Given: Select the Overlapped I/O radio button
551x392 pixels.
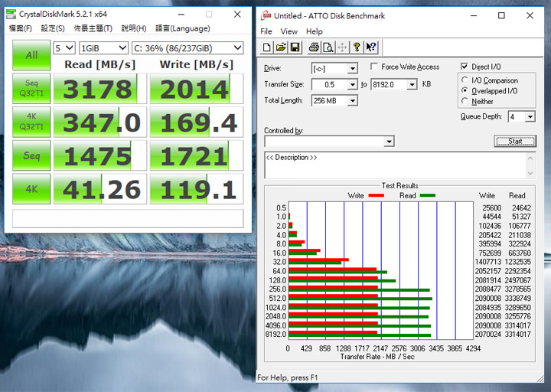Looking at the screenshot, I should (465, 90).
